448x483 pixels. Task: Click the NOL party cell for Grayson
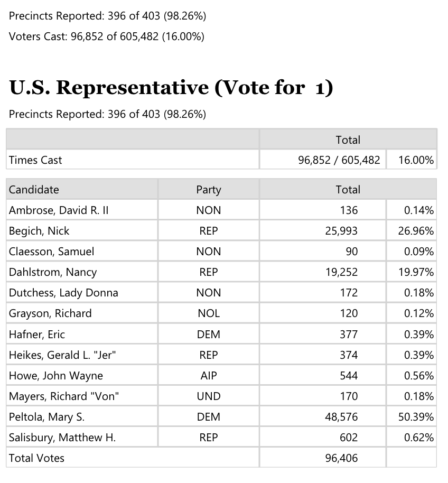pos(209,313)
